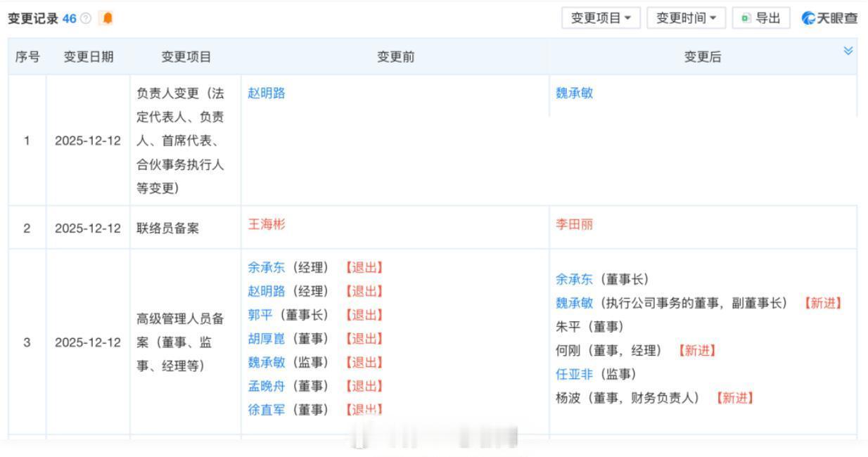Click 何刚 (董事, 经理) link
The height and width of the screenshot is (457, 868).
click(x=567, y=351)
